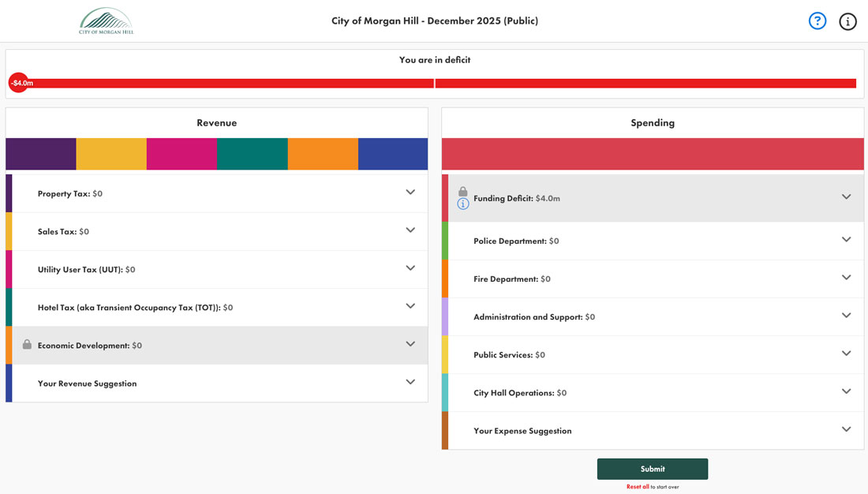Select the teal Hotel Tax color segment
868x494 pixels.
pos(253,154)
